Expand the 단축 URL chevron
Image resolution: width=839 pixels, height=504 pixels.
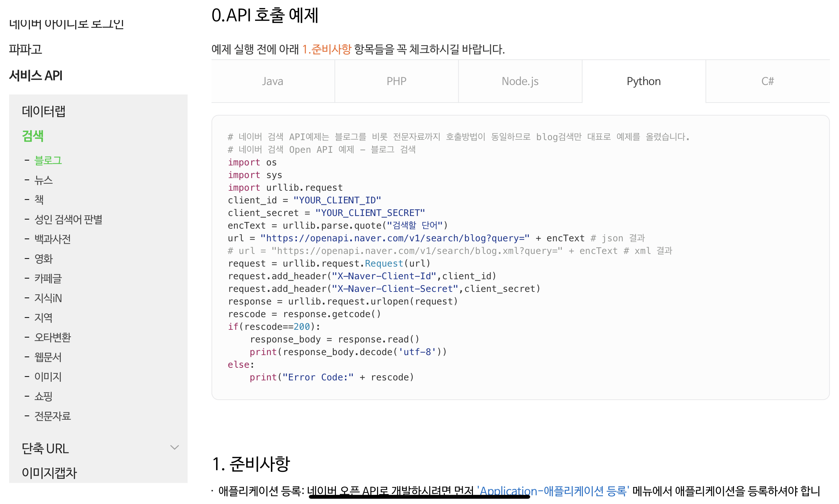click(174, 447)
